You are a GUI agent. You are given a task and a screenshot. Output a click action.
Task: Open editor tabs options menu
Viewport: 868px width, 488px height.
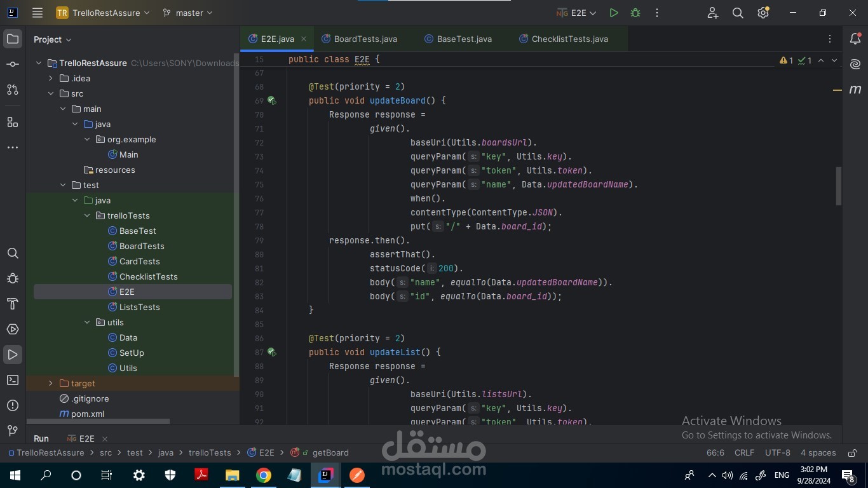pyautogui.click(x=830, y=39)
